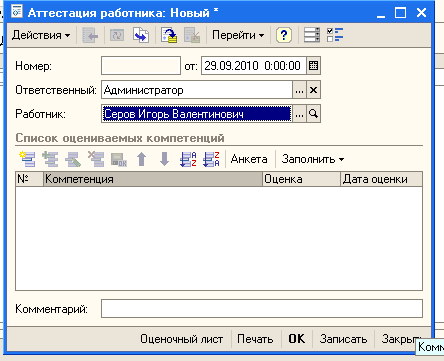This screenshot has width=444, height=361.
Task: Click the post document icon with green arrow
Action: pyautogui.click(x=169, y=35)
